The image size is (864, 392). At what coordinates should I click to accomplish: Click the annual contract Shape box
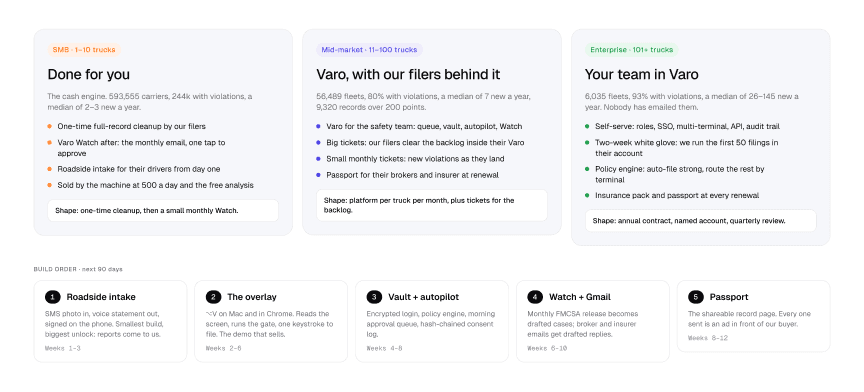coord(700,221)
